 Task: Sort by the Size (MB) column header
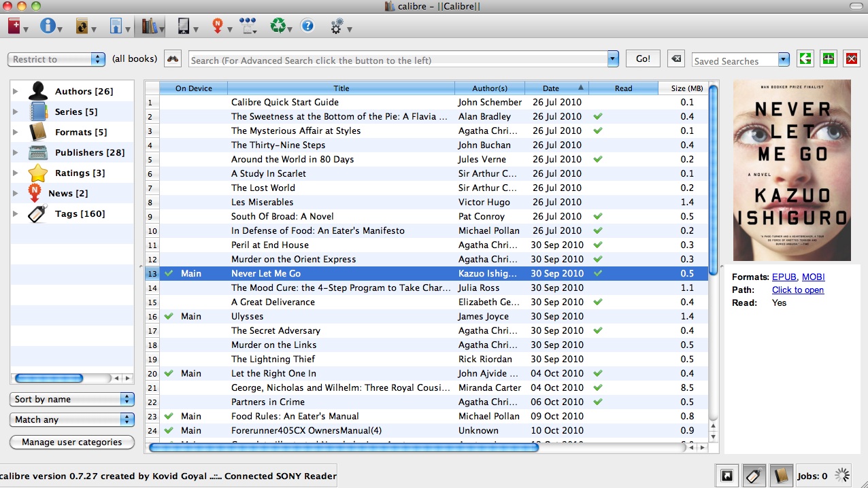point(683,88)
